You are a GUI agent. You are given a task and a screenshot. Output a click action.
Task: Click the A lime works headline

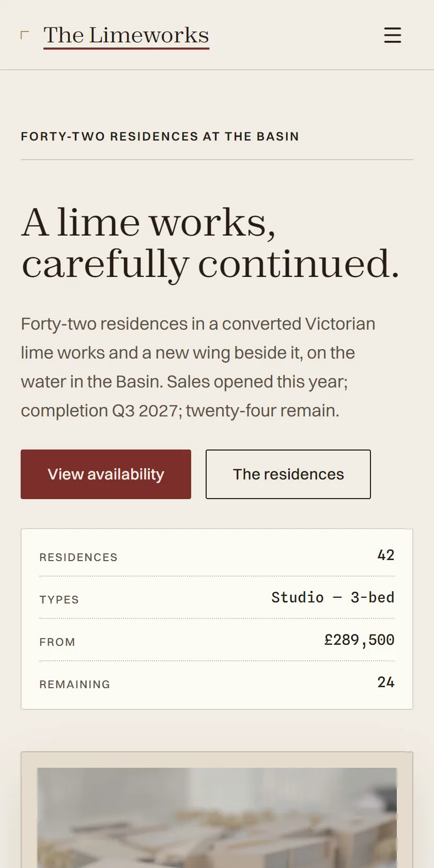[x=210, y=243]
